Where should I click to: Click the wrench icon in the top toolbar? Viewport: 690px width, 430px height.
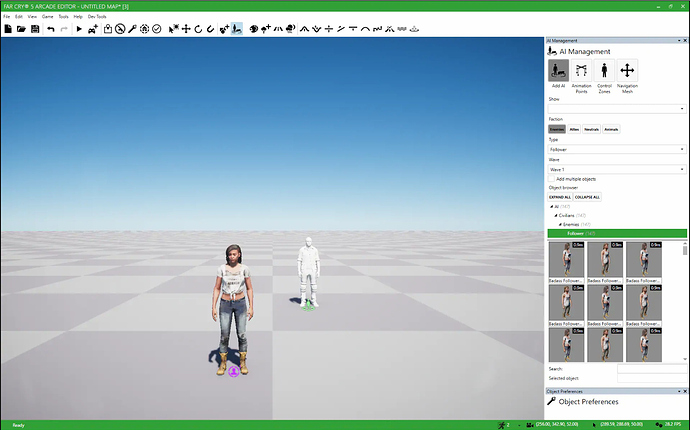point(132,29)
